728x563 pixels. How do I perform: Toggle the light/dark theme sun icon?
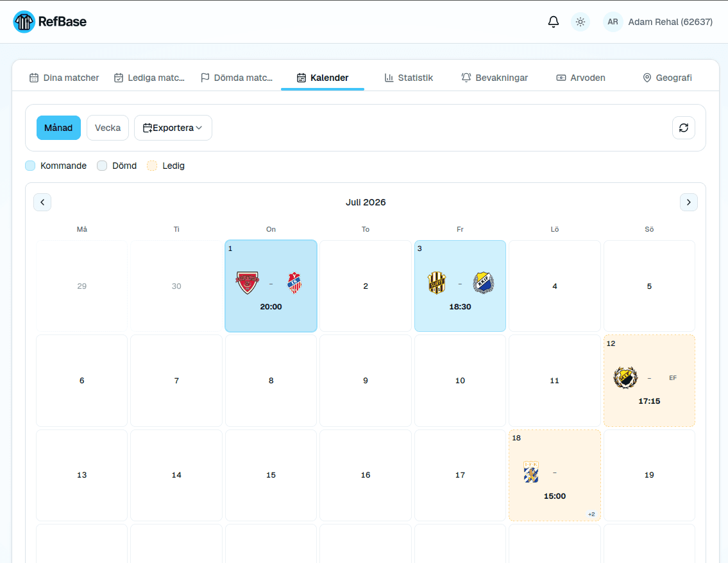point(580,22)
